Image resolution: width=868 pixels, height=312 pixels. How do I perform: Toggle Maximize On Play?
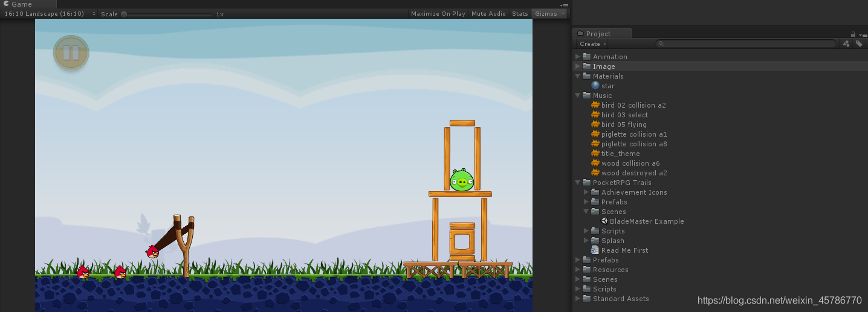(x=438, y=13)
